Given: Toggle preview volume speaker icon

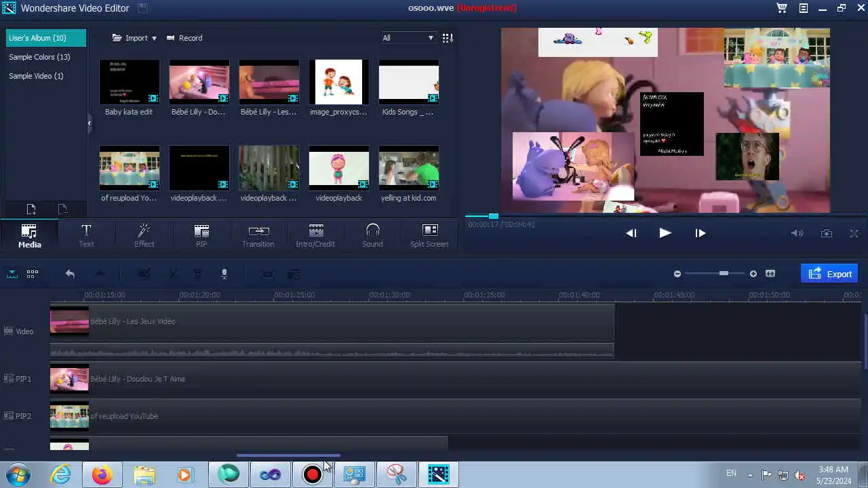Looking at the screenshot, I should (797, 233).
